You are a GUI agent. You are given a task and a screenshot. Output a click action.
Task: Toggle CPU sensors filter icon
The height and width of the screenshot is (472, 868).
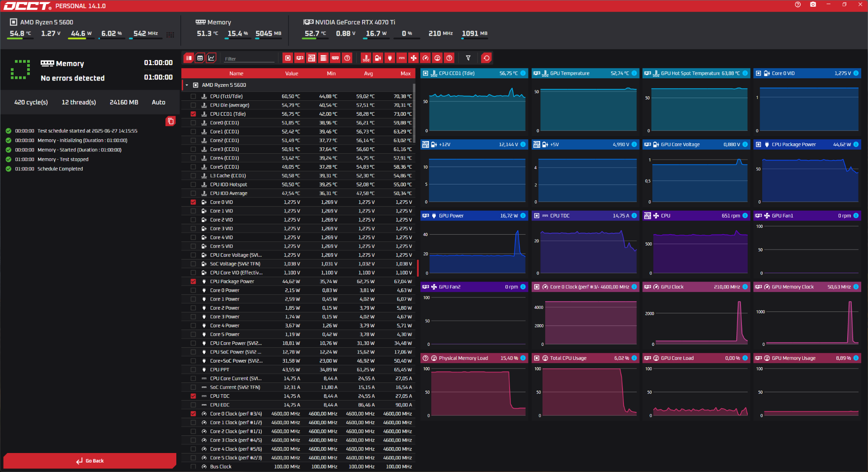click(x=288, y=58)
